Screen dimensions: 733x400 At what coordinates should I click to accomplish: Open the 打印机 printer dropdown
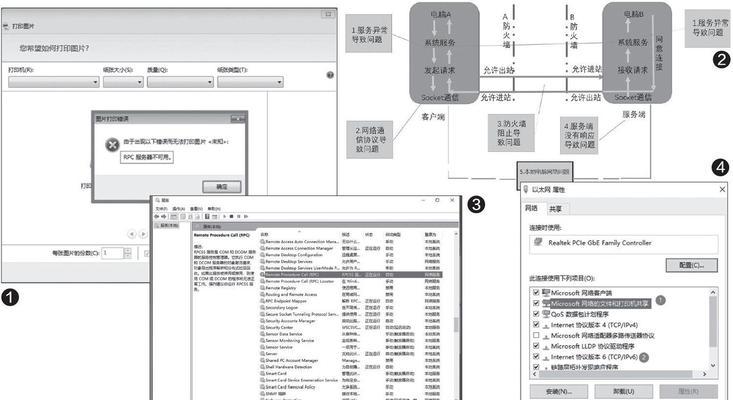click(54, 82)
